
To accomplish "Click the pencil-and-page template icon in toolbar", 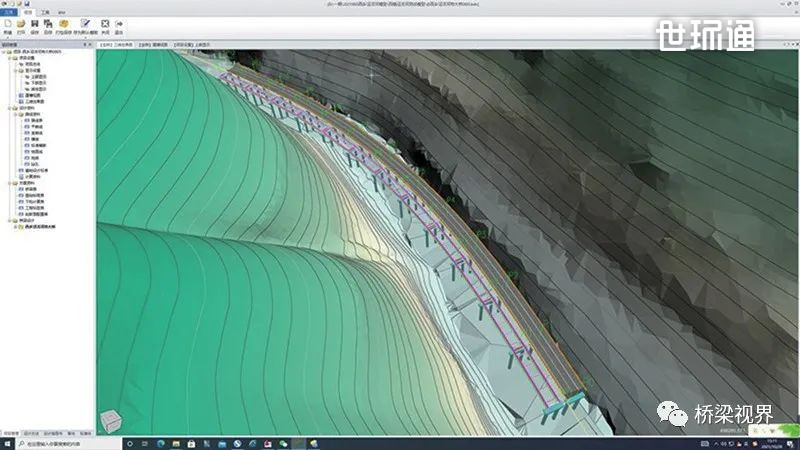I will [x=84, y=23].
